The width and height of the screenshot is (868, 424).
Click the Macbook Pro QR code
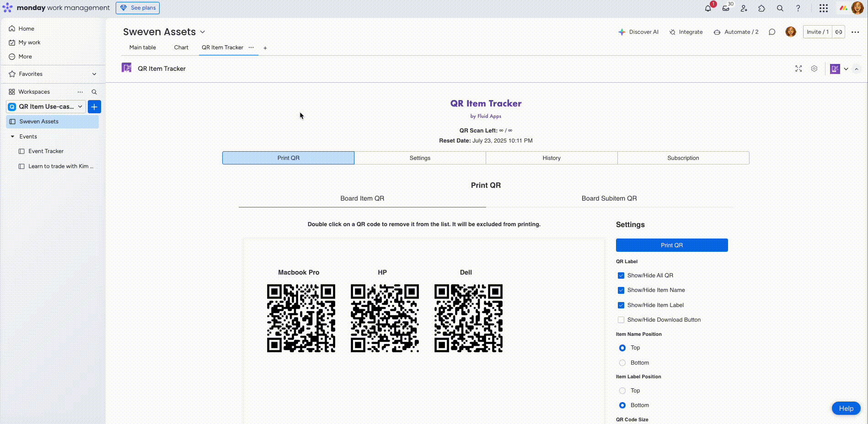pyautogui.click(x=301, y=318)
